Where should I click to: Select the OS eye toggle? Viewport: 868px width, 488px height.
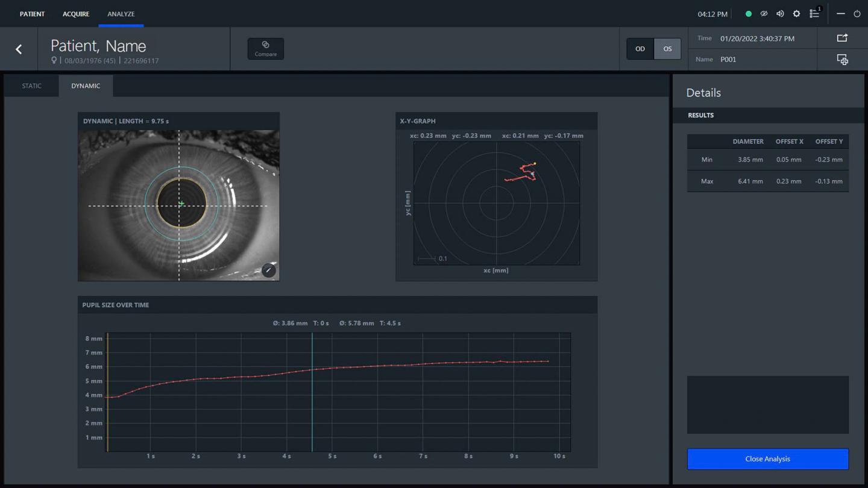coord(667,49)
